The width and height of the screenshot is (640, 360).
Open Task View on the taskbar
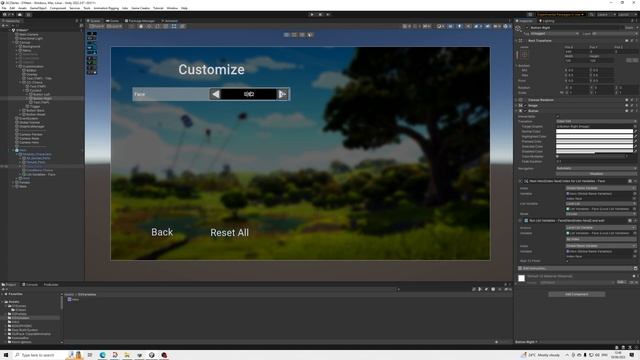90,355
